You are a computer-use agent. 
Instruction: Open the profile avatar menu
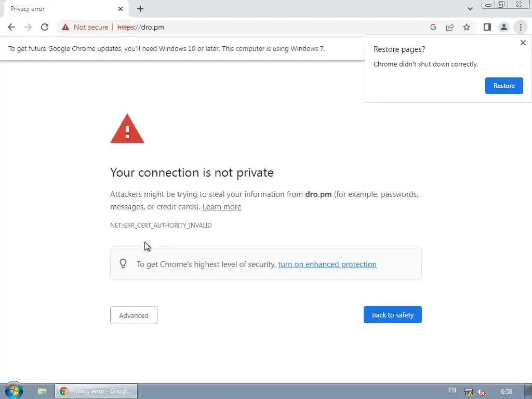[x=504, y=27]
